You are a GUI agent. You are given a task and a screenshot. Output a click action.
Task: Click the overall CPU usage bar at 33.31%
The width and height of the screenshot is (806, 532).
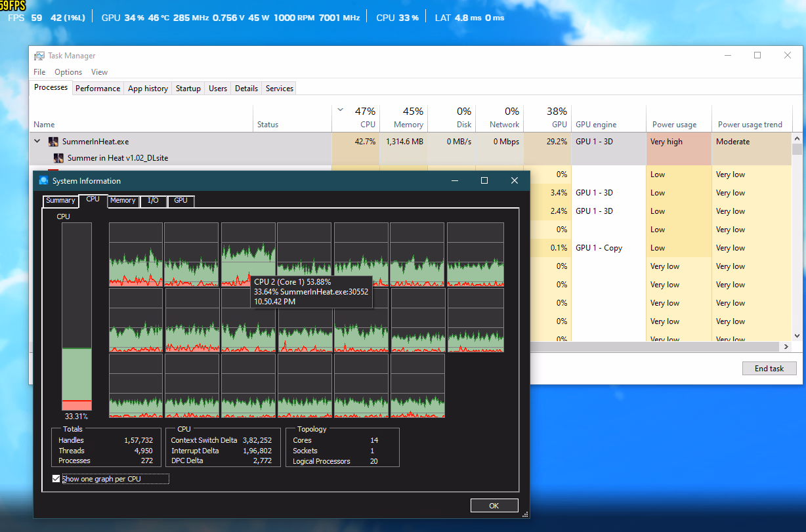click(x=77, y=316)
